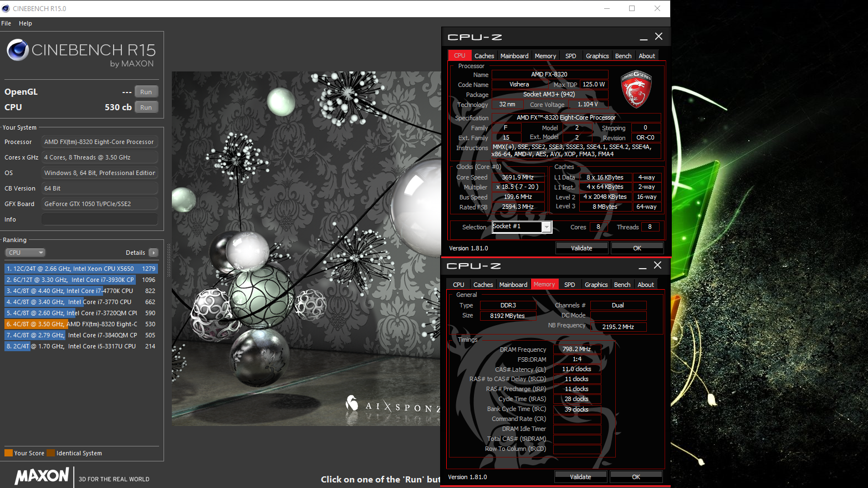Run the OpenGL benchmark
Image resolution: width=868 pixels, height=488 pixels.
pyautogui.click(x=146, y=92)
